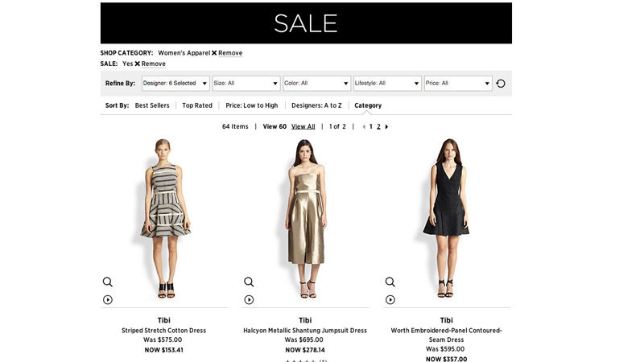Go to page 2 of results
This screenshot has height=362, width=644.
click(378, 127)
